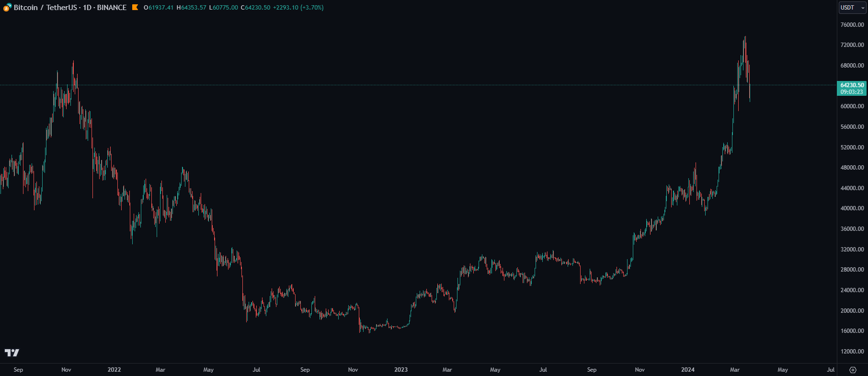The width and height of the screenshot is (868, 376).
Task: Click the 2024 label on time axis
Action: [x=688, y=370]
